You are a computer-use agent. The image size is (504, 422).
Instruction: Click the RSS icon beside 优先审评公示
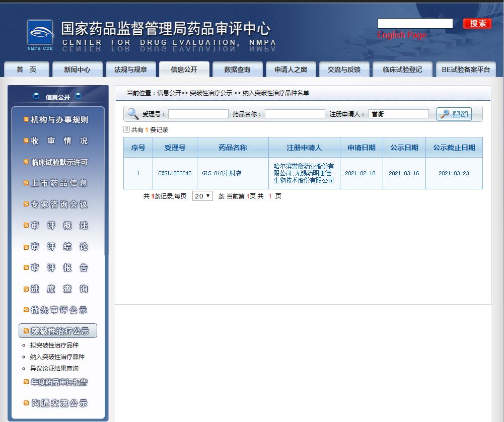26,310
